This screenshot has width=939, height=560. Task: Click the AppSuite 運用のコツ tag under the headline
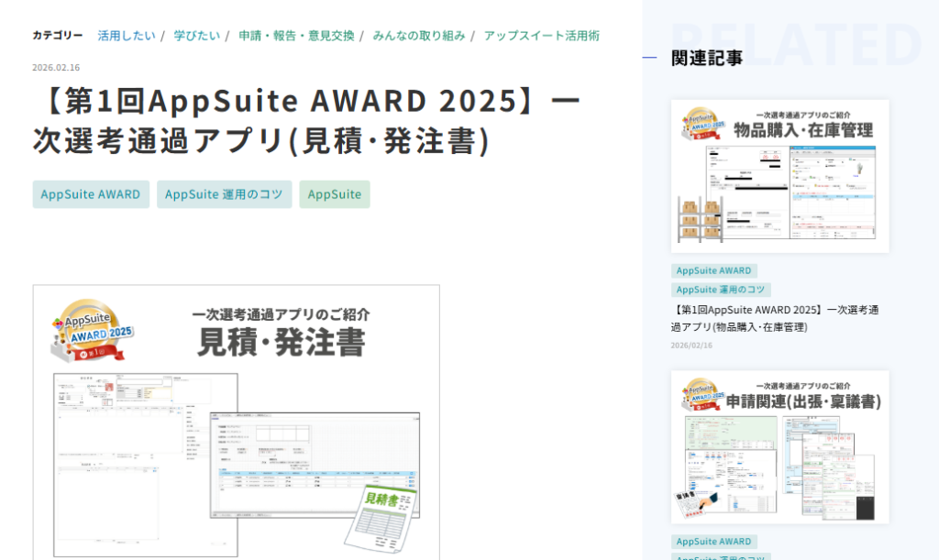[225, 194]
